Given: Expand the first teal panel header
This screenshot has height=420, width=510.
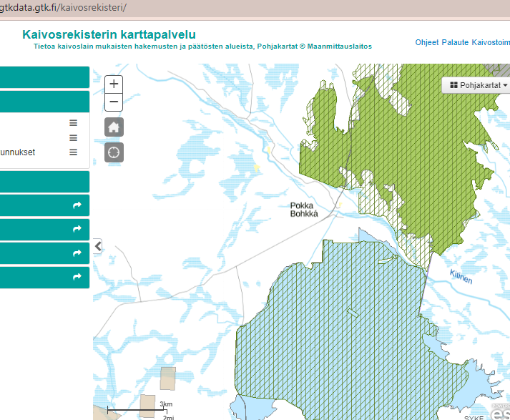Looking at the screenshot, I should 44,77.
